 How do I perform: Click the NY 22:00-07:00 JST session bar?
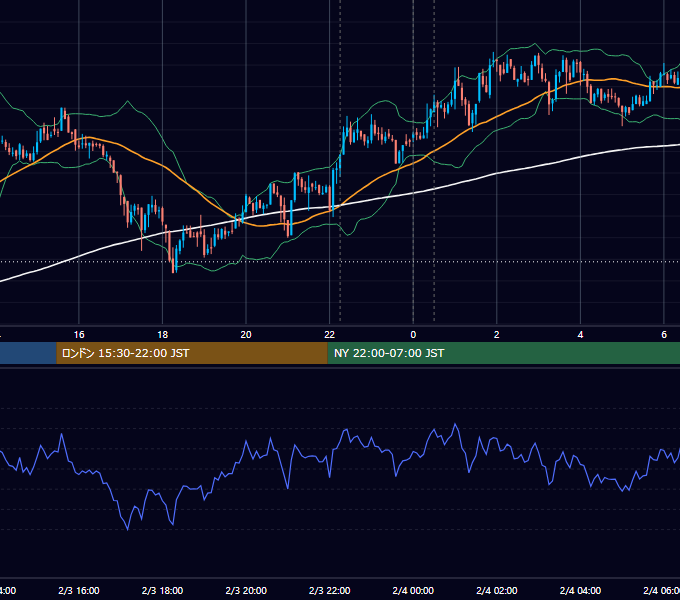(x=503, y=353)
